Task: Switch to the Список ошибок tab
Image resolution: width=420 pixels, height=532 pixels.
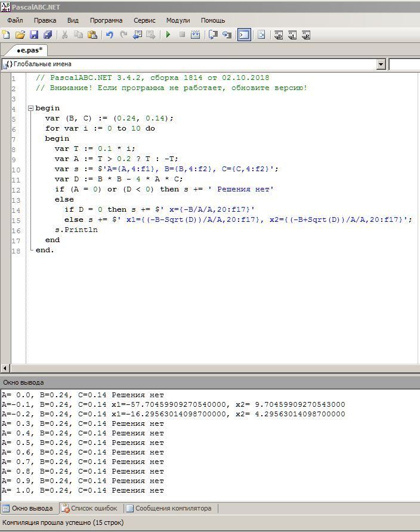Action: point(89,508)
